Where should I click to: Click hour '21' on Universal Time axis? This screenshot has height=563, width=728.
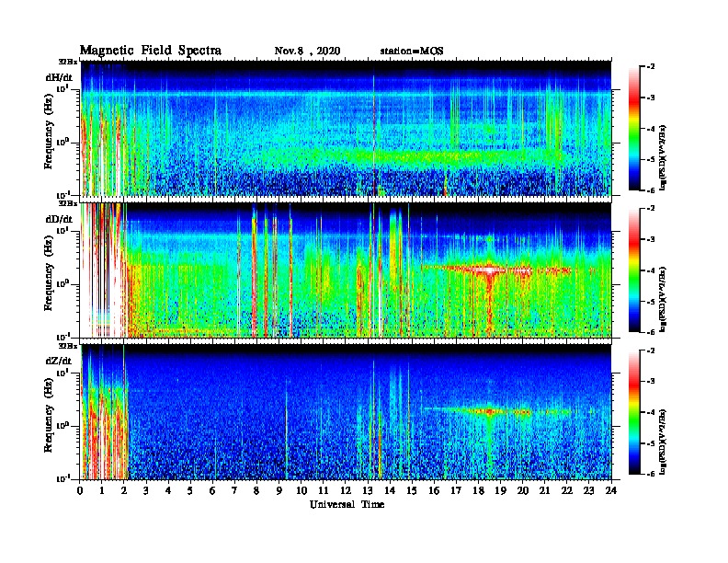tap(544, 490)
